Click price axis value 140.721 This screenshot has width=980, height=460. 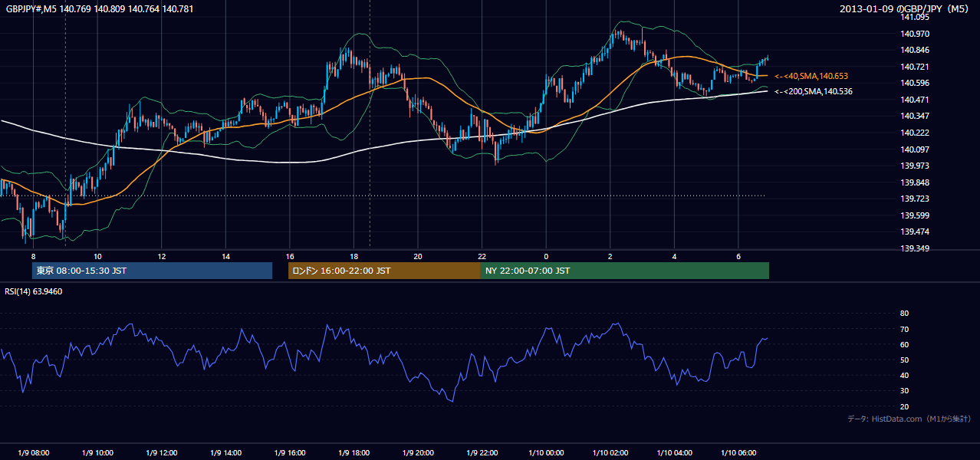click(916, 67)
